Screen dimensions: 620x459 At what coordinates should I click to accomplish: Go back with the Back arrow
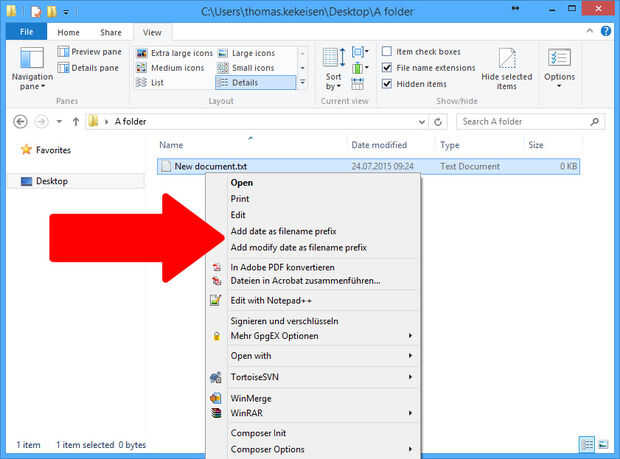[21, 122]
